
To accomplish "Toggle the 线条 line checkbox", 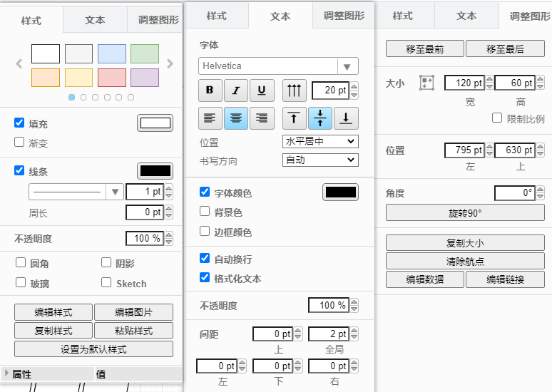I will [x=19, y=170].
